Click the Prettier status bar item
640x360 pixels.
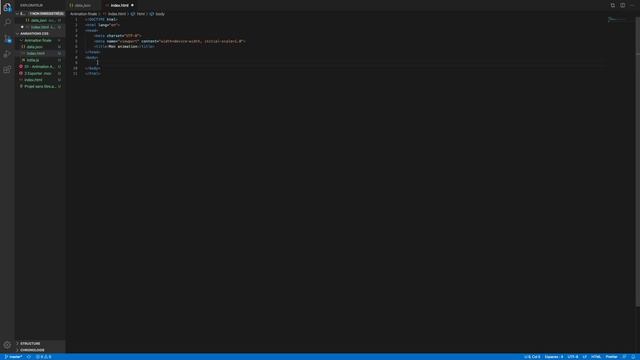611,357
